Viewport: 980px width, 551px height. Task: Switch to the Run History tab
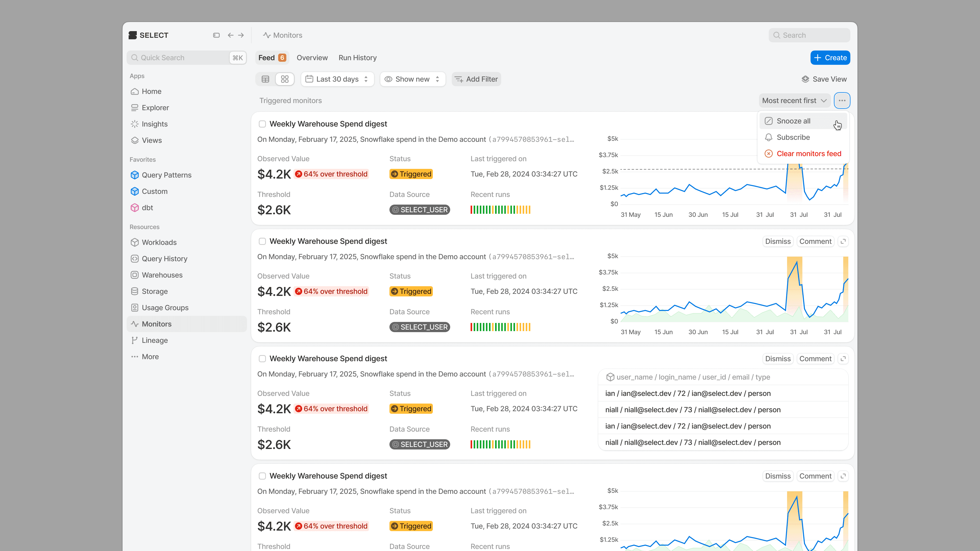point(358,58)
